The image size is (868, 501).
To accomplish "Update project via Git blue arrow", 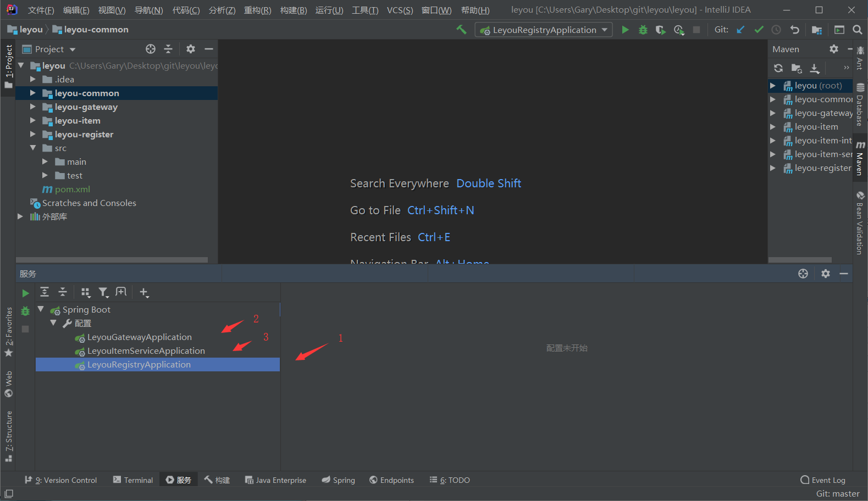I will tap(740, 30).
